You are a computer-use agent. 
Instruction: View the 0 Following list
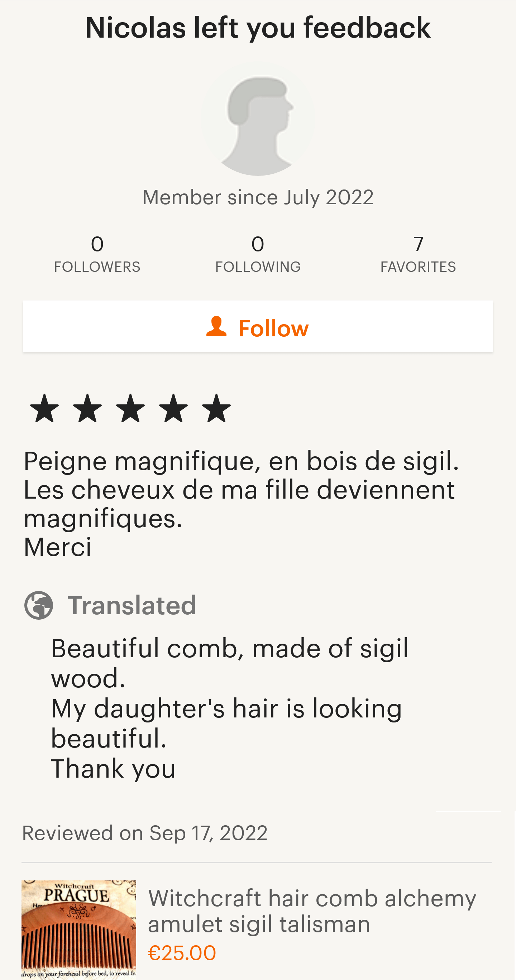(x=258, y=254)
